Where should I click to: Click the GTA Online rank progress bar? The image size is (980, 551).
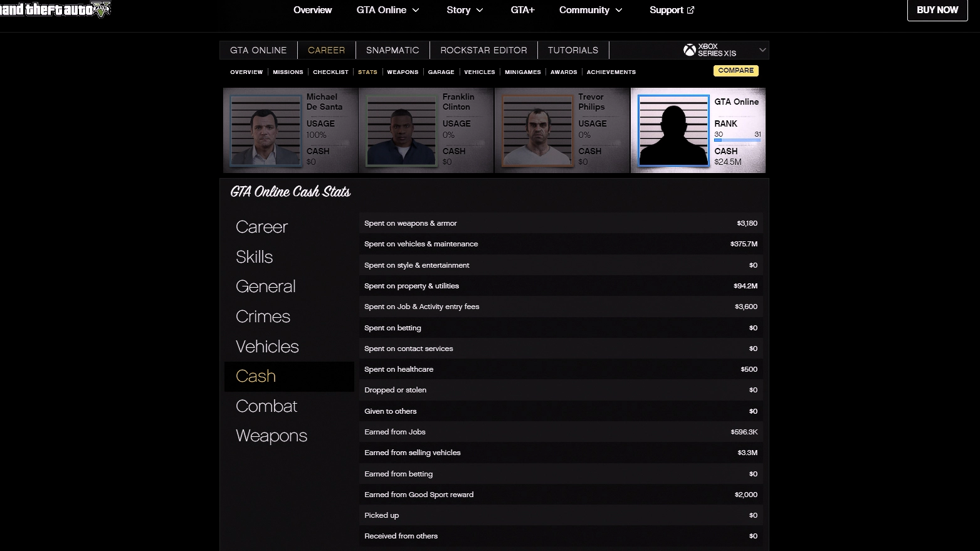click(737, 140)
